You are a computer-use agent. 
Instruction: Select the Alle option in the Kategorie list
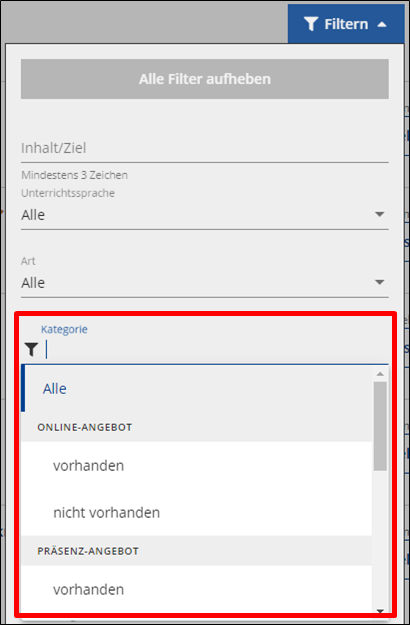tap(196, 389)
